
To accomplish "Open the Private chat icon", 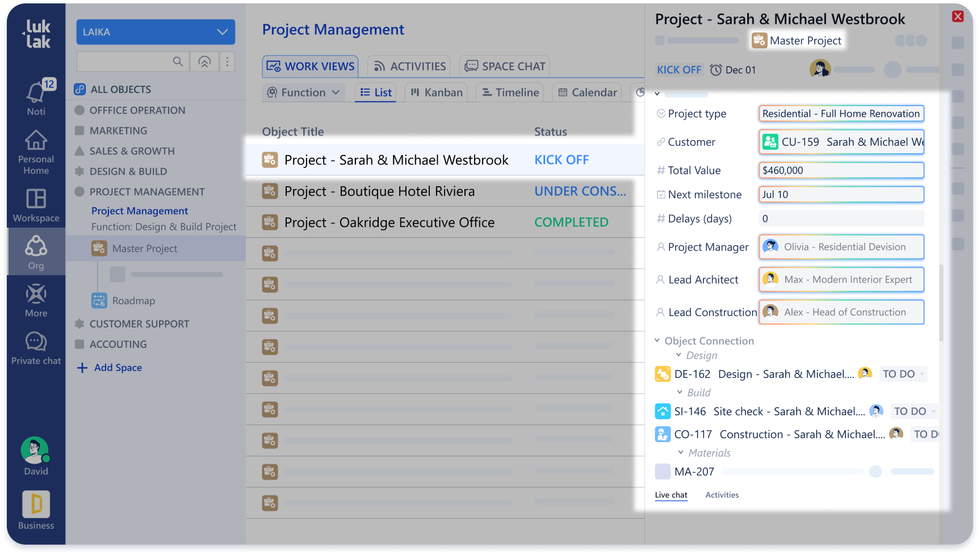I will click(36, 343).
